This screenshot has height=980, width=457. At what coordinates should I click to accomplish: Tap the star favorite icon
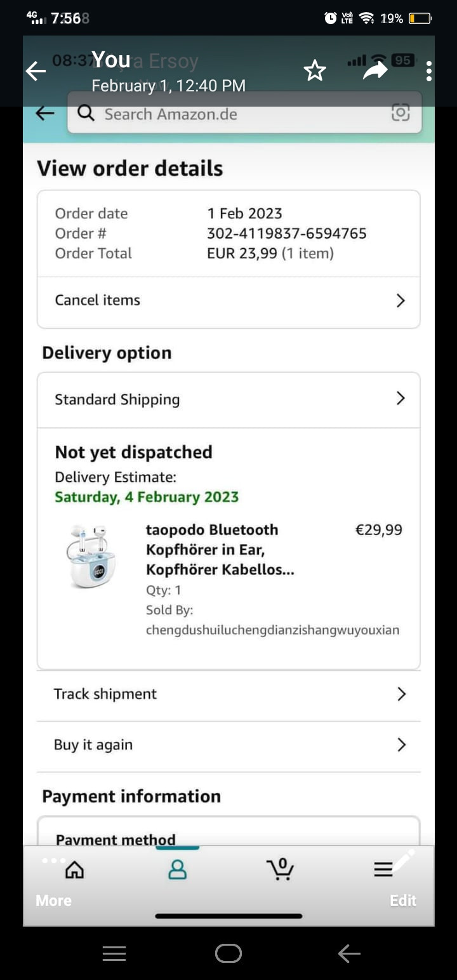click(x=315, y=71)
